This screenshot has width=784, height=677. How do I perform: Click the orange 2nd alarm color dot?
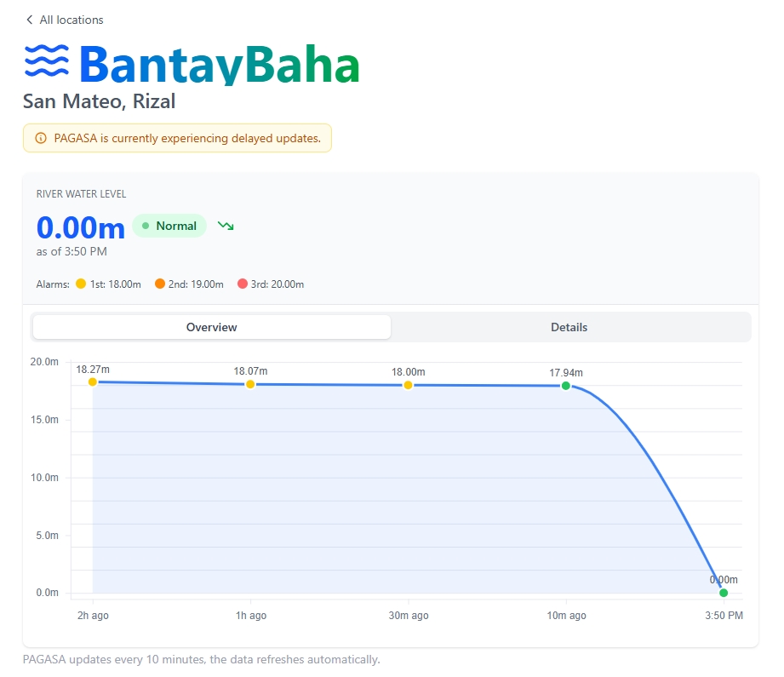click(160, 284)
